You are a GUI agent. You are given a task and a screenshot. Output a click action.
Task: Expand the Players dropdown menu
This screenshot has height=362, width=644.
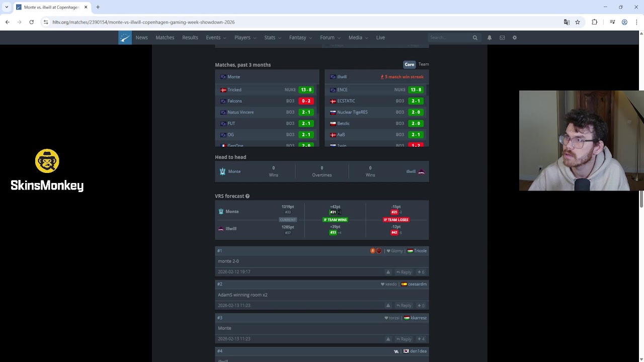[245, 38]
